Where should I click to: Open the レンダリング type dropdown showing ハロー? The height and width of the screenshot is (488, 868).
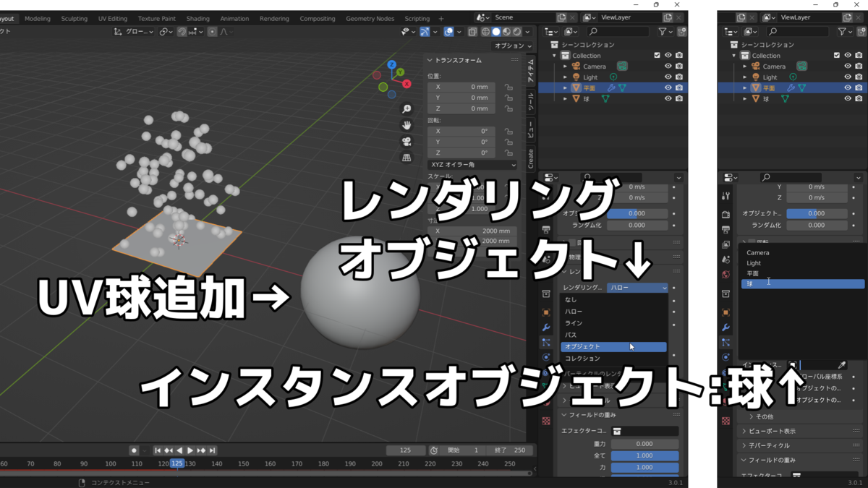pyautogui.click(x=637, y=288)
